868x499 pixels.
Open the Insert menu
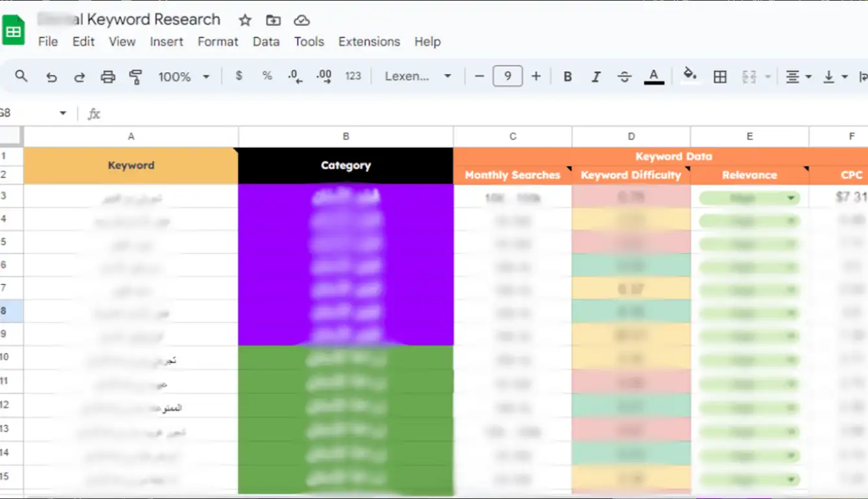click(x=167, y=42)
